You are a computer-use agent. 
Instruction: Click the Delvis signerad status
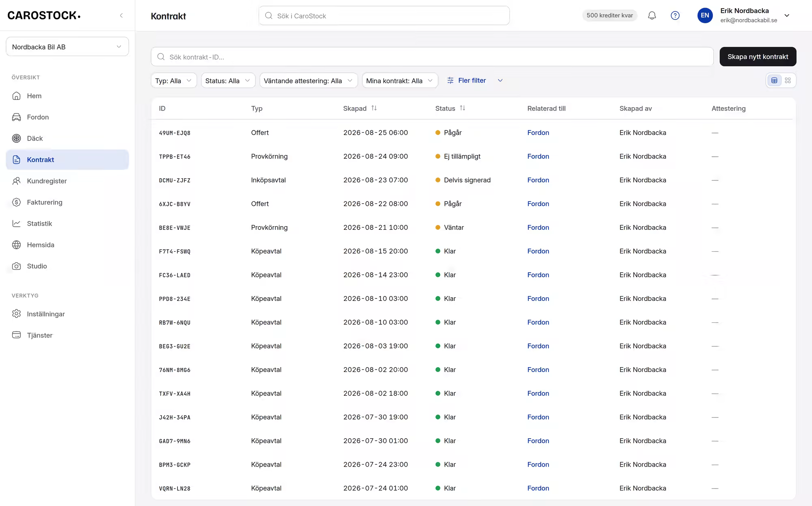point(467,180)
